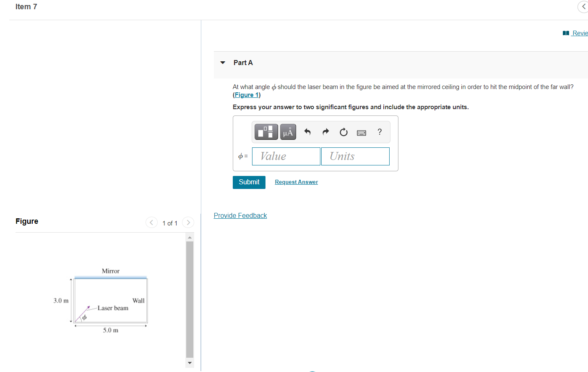
Task: Click the redo arrow icon
Action: (x=325, y=132)
